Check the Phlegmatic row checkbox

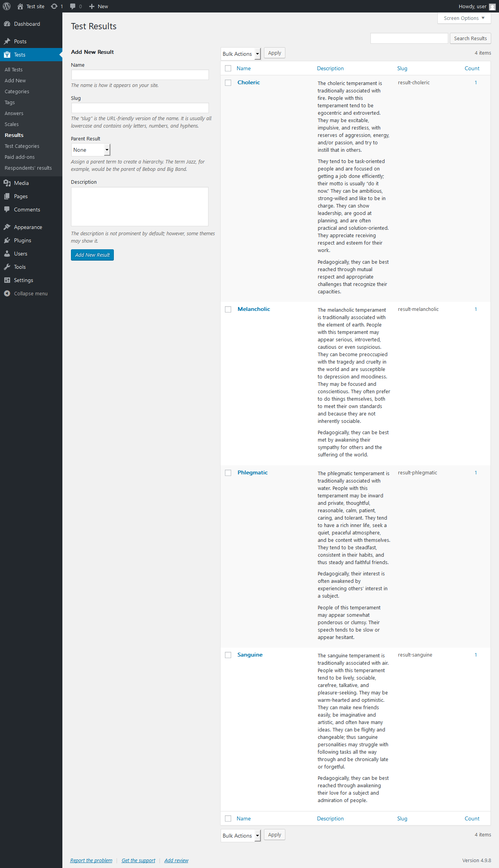[228, 473]
